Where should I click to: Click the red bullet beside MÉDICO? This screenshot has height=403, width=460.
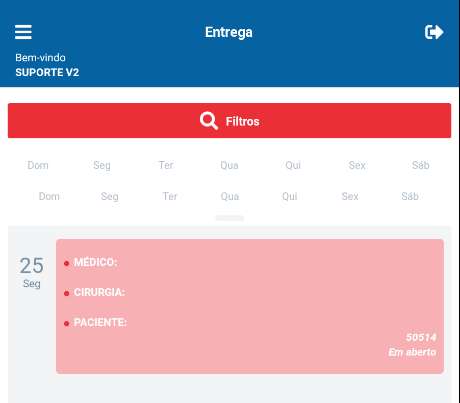pyautogui.click(x=66, y=263)
